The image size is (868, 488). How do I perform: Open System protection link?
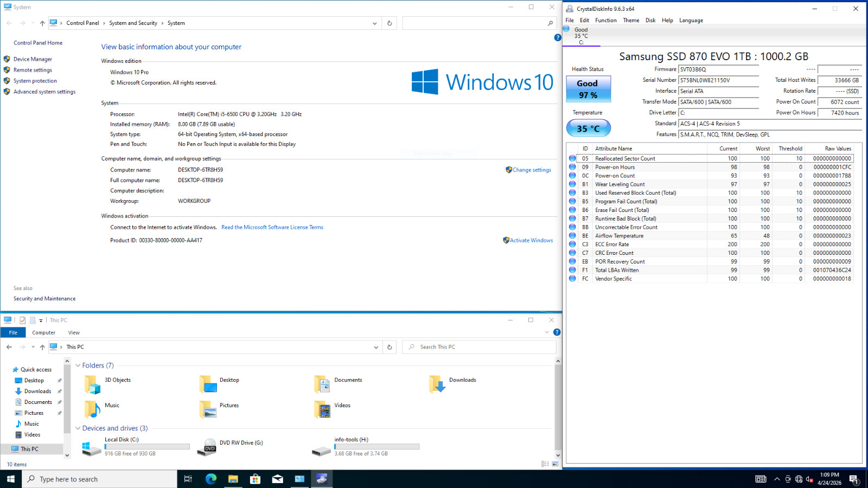click(x=35, y=81)
